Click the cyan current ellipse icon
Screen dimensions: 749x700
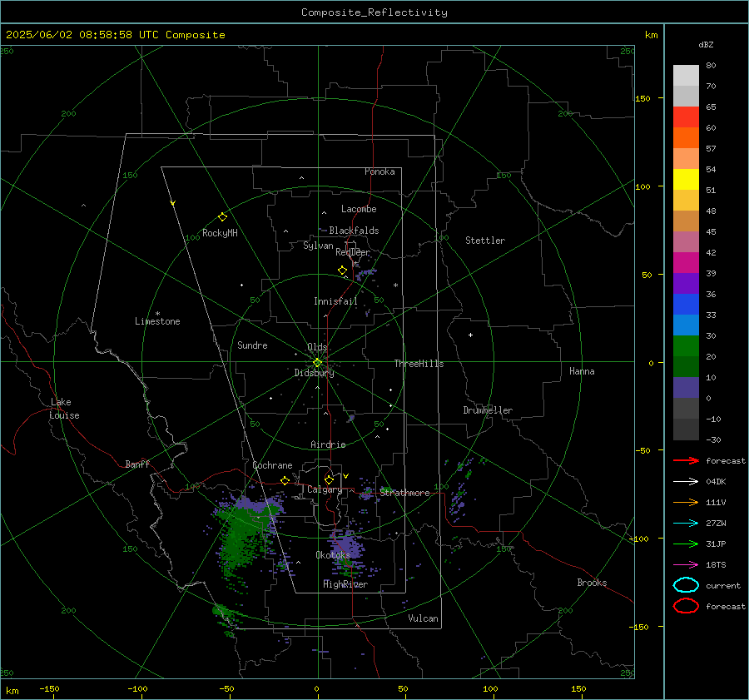686,585
